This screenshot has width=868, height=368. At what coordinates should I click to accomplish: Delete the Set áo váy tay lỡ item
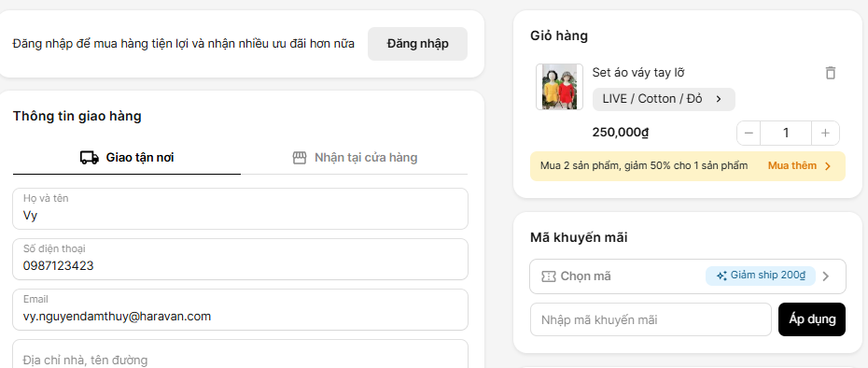click(x=830, y=73)
